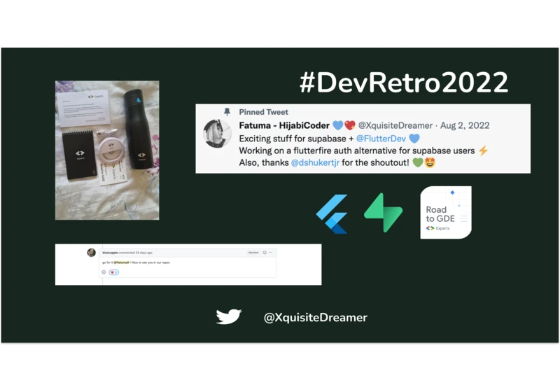Click the blue heart after @FlutterDev

pos(414,139)
